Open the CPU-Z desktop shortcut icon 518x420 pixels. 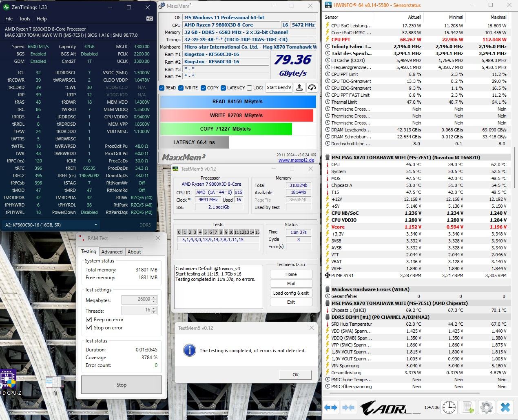click(x=7, y=379)
